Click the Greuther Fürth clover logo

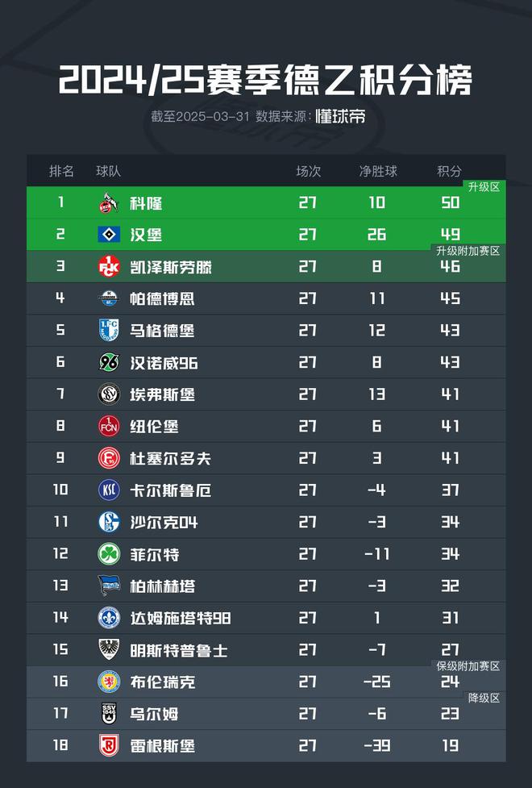(x=108, y=554)
